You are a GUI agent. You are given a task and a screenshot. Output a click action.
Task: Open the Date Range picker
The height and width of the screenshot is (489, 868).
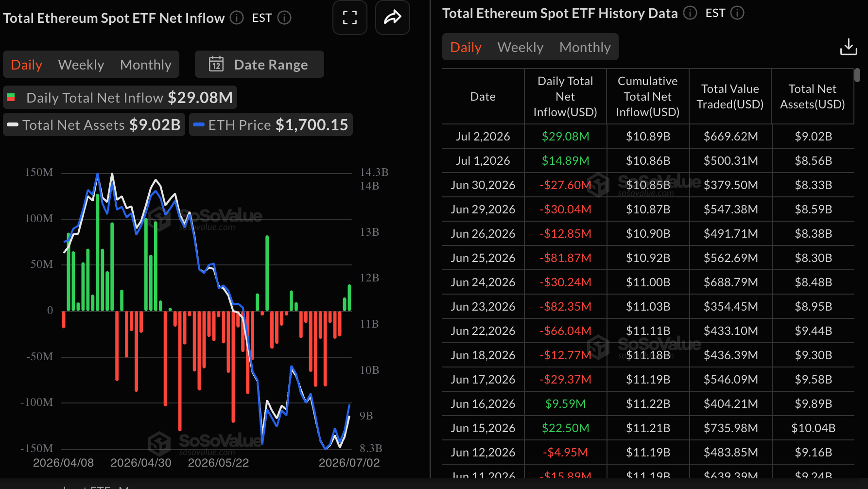[x=260, y=64]
